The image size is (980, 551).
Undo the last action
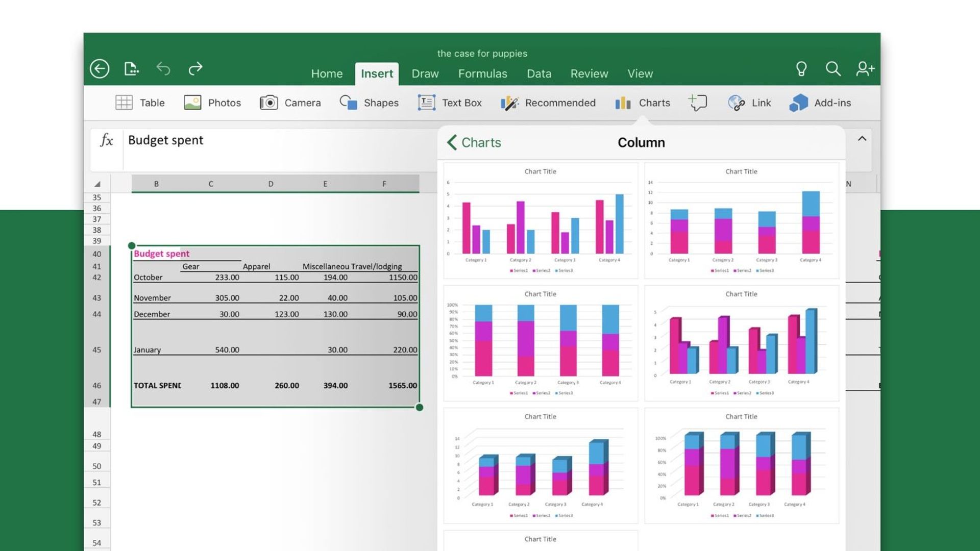pyautogui.click(x=163, y=68)
